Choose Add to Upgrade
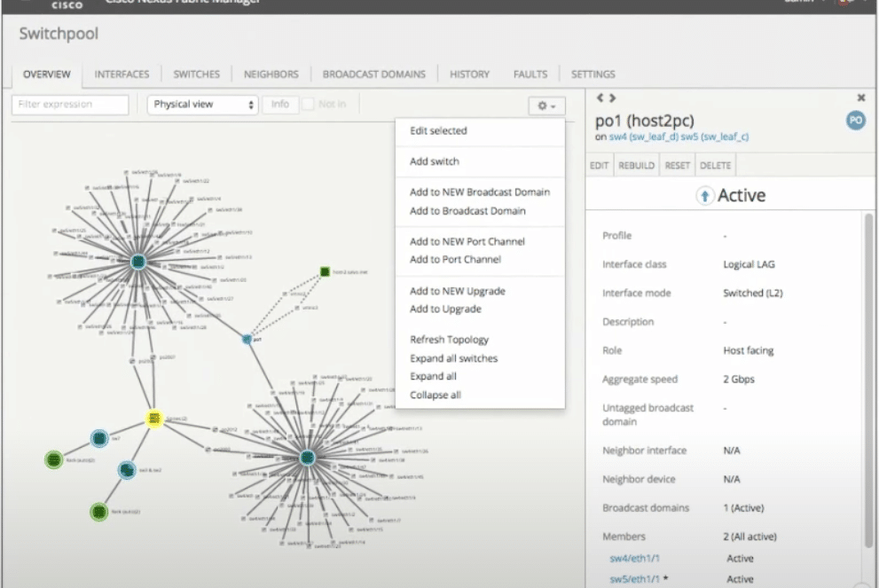The width and height of the screenshot is (879, 588). [480, 310]
